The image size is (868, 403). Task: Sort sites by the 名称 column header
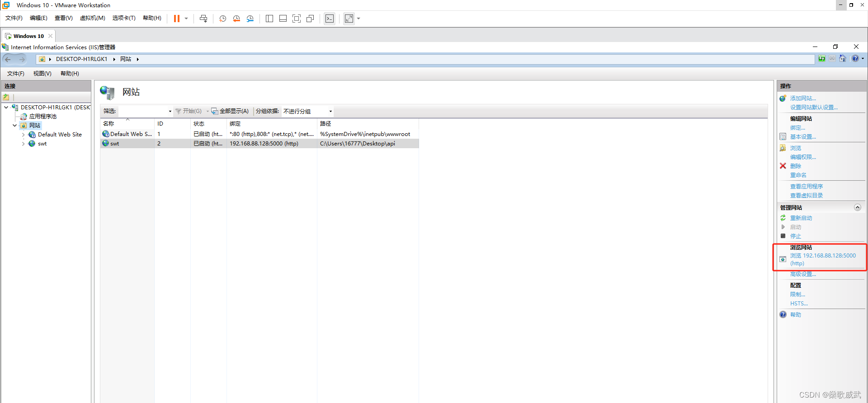[x=127, y=123]
